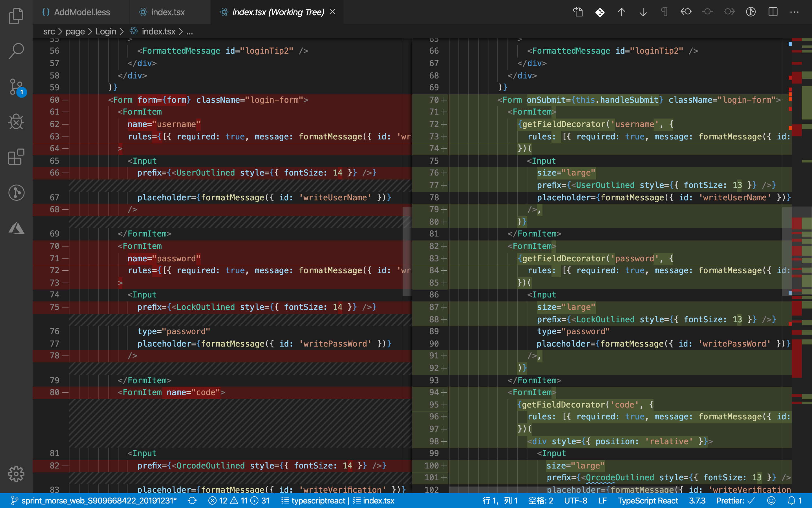
Task: Open the Extensions view
Action: tap(16, 157)
